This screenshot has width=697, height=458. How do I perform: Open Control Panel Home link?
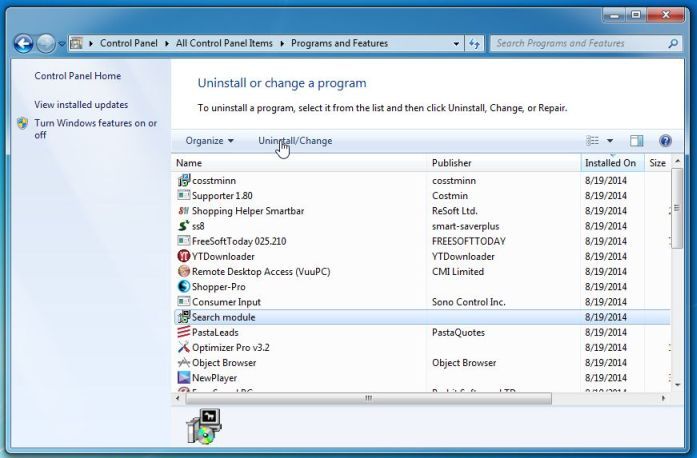(x=77, y=76)
